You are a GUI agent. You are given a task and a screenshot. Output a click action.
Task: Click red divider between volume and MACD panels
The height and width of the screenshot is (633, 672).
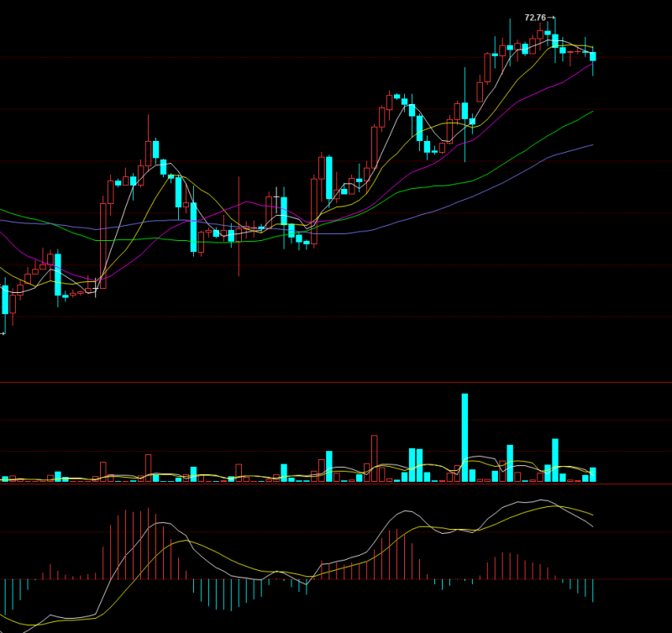tap(336, 484)
